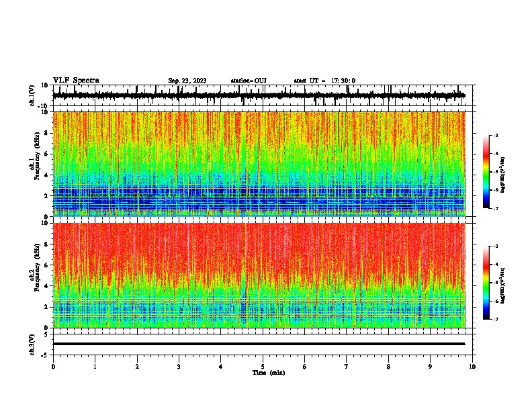Click the "2" kHz tick on ch.2 spectrogram
Viewport: 532px width, 411px height.
(x=46, y=307)
